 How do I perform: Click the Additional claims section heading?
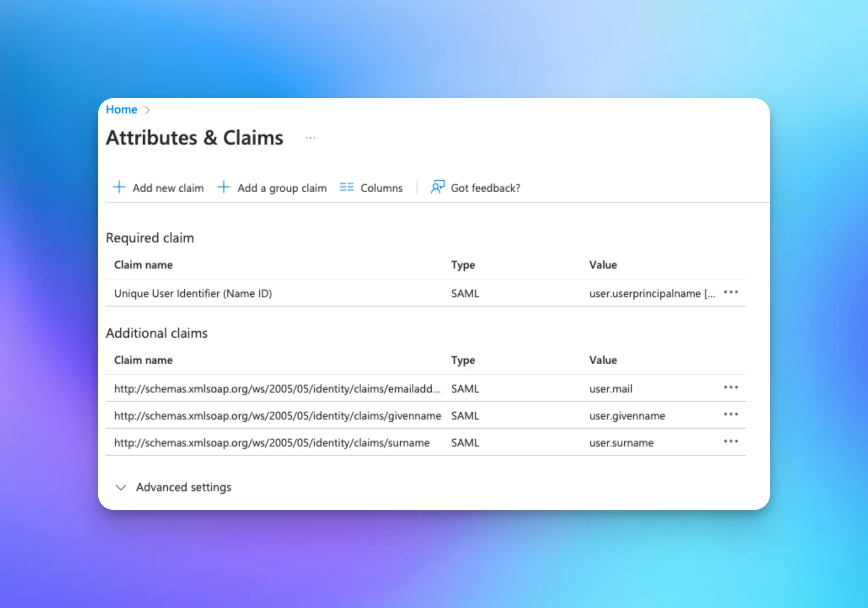[x=157, y=333]
